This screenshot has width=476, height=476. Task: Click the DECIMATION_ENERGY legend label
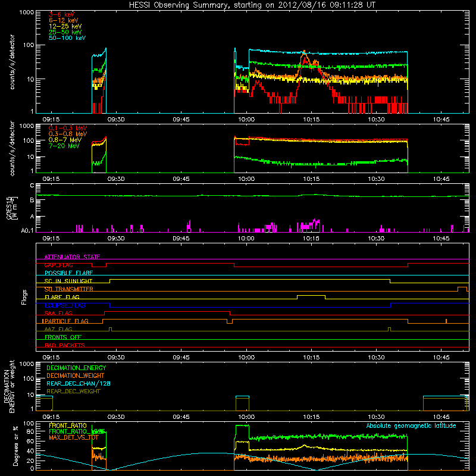[x=76, y=368]
